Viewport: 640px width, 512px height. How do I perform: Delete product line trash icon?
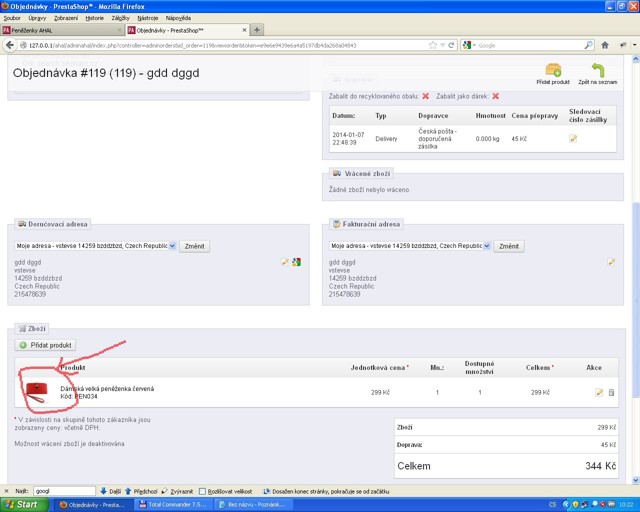[611, 392]
